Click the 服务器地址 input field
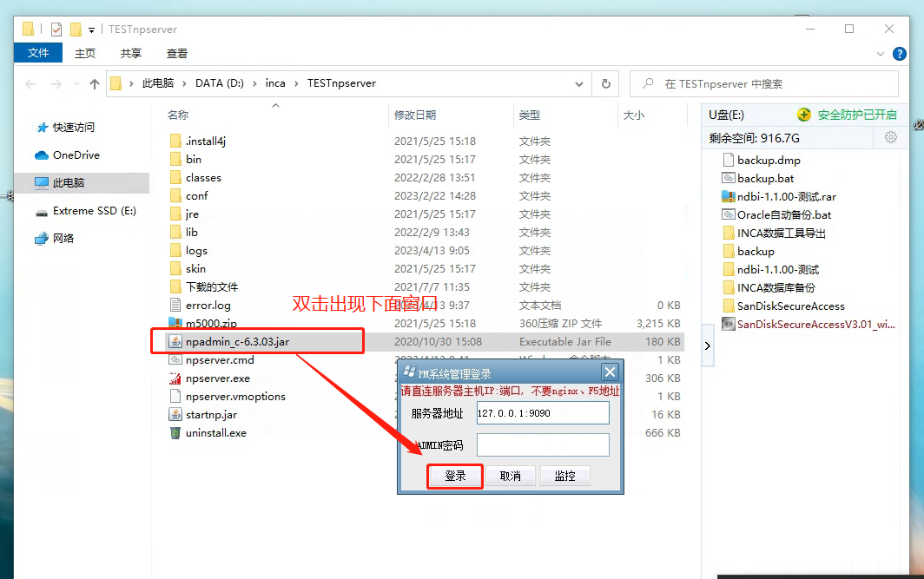The width and height of the screenshot is (924, 579). coord(543,413)
